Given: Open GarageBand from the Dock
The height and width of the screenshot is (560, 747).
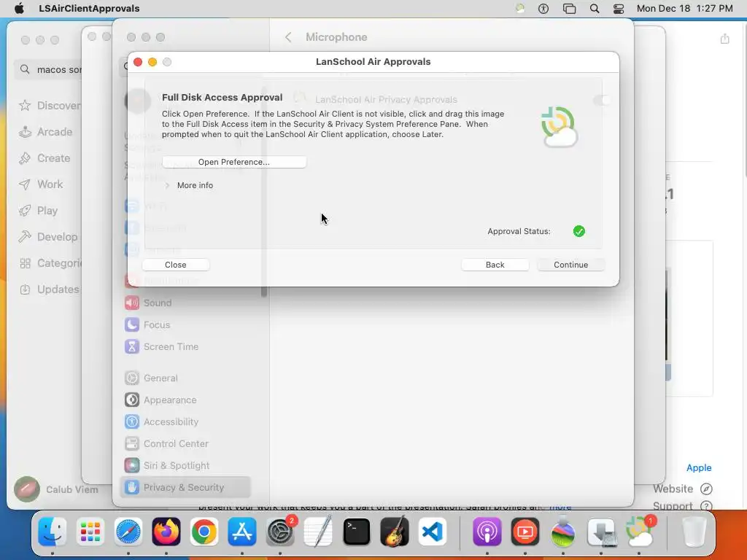Looking at the screenshot, I should pyautogui.click(x=395, y=532).
